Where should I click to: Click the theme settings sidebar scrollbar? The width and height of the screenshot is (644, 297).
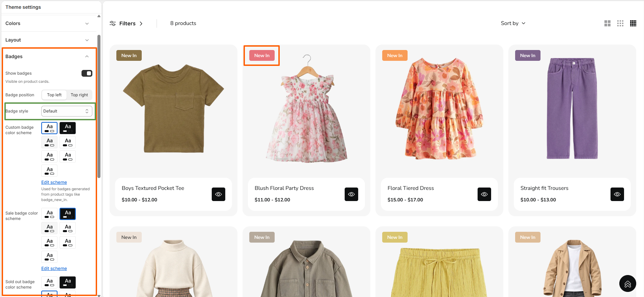click(x=99, y=106)
